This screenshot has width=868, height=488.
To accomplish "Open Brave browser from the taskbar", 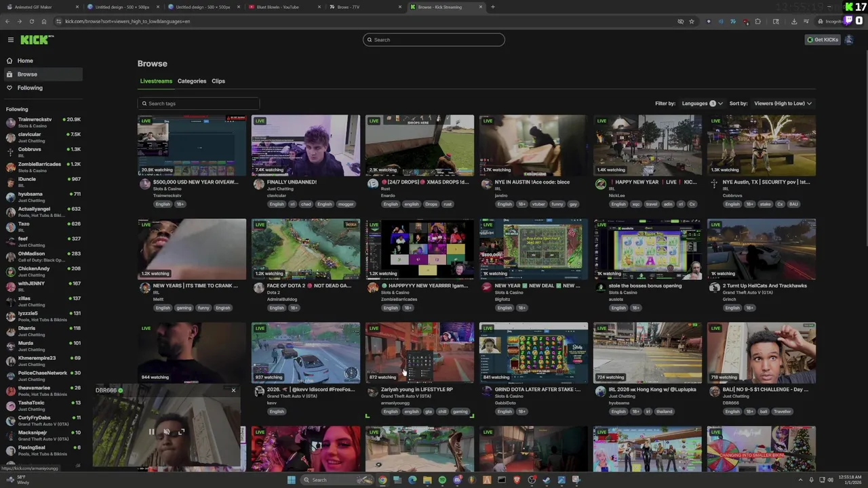I will pyautogui.click(x=517, y=480).
